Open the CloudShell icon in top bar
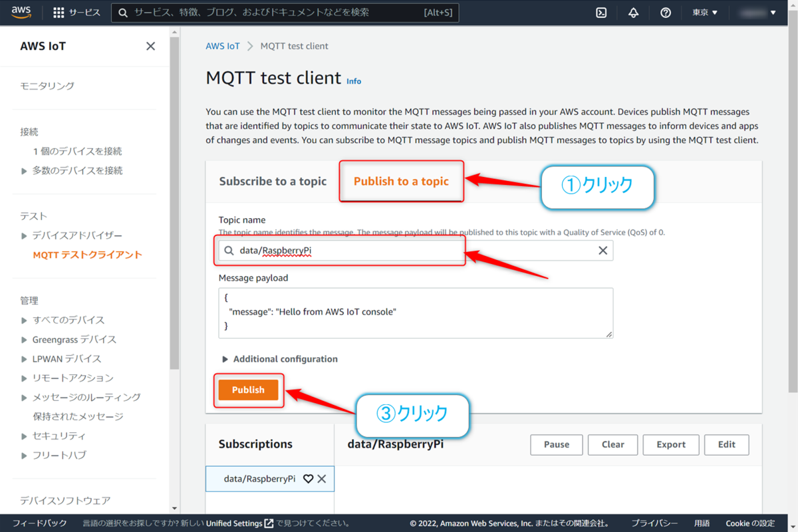The image size is (798, 532). click(601, 13)
